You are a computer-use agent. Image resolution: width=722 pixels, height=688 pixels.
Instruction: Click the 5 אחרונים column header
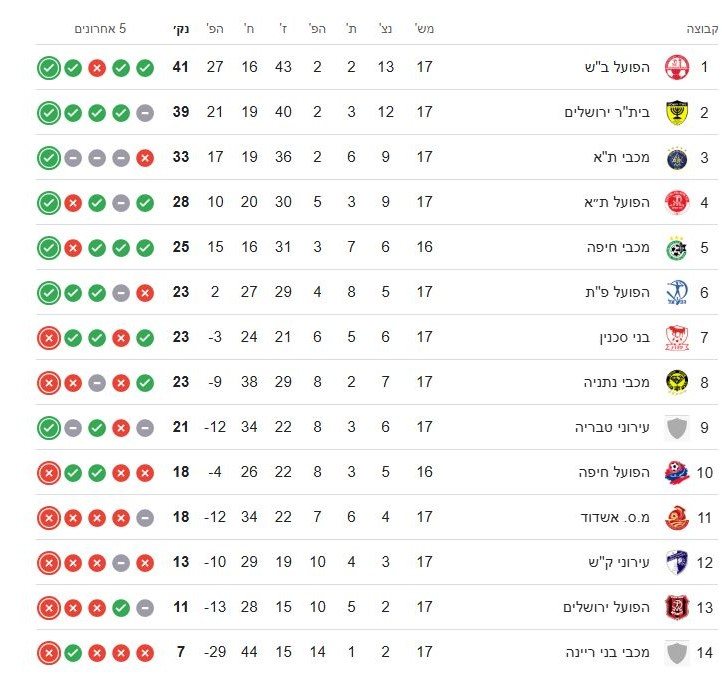[x=101, y=29]
